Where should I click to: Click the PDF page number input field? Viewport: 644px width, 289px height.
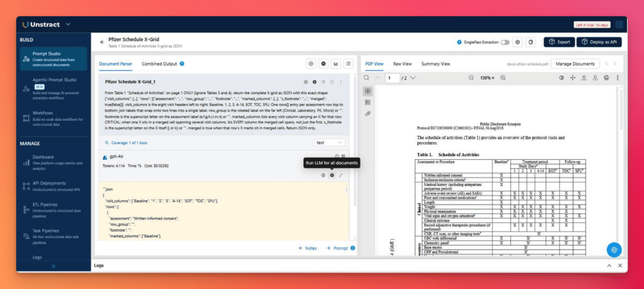pyautogui.click(x=392, y=77)
